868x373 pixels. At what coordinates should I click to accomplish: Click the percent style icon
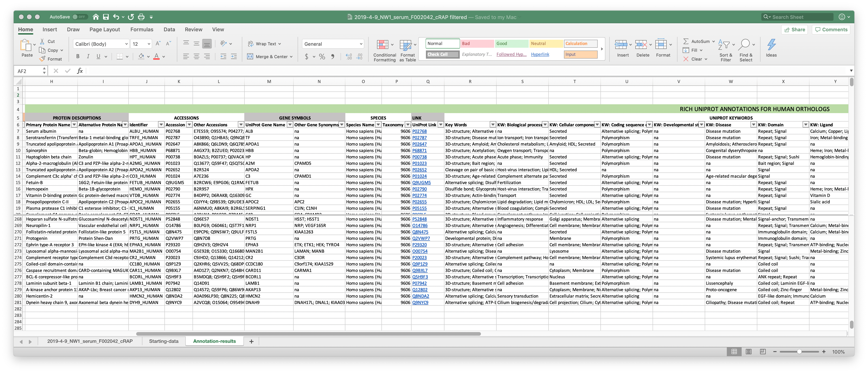coord(322,57)
